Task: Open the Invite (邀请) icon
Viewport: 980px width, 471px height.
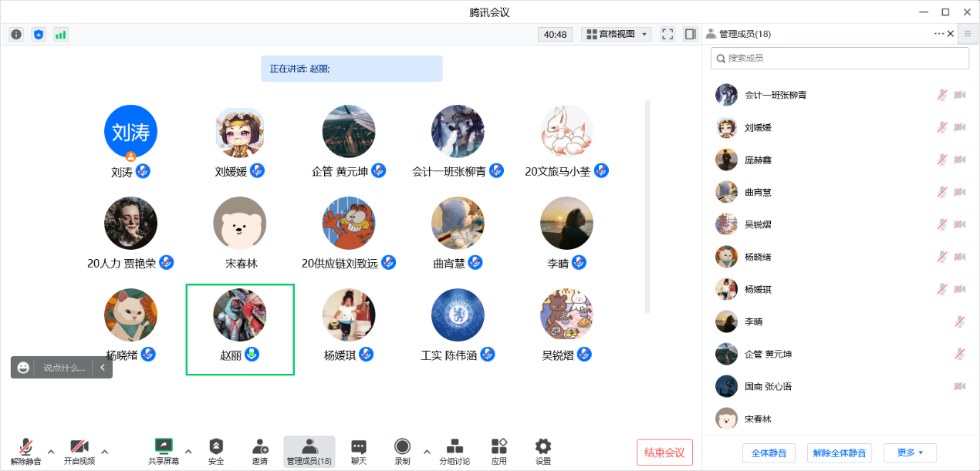Action: [260, 451]
